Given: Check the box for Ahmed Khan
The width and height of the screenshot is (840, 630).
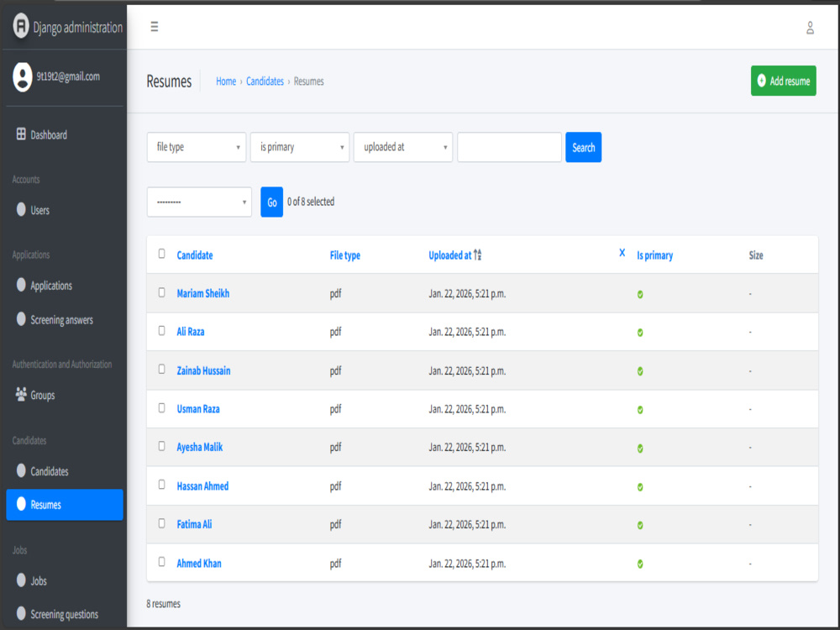Looking at the screenshot, I should click(x=162, y=562).
